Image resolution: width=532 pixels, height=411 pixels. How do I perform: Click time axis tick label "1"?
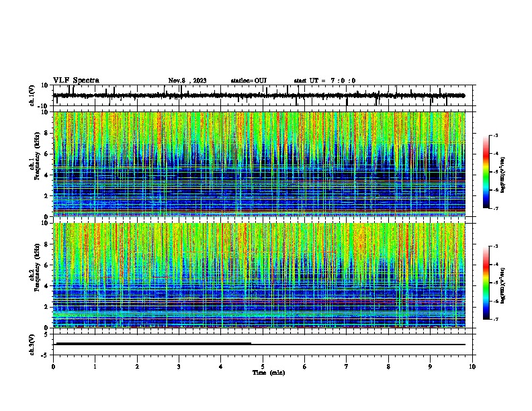(x=95, y=367)
